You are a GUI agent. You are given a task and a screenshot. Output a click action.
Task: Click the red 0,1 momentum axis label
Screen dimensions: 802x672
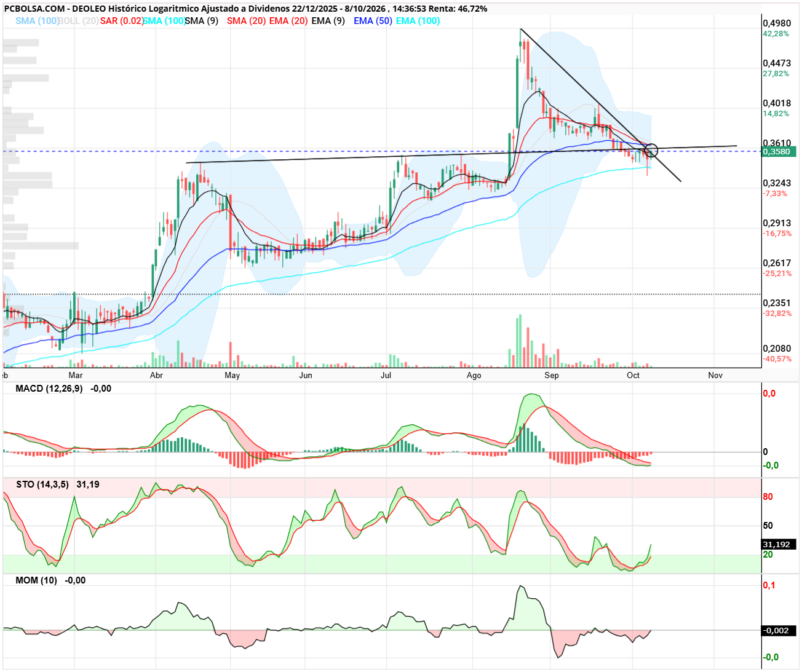pyautogui.click(x=769, y=585)
